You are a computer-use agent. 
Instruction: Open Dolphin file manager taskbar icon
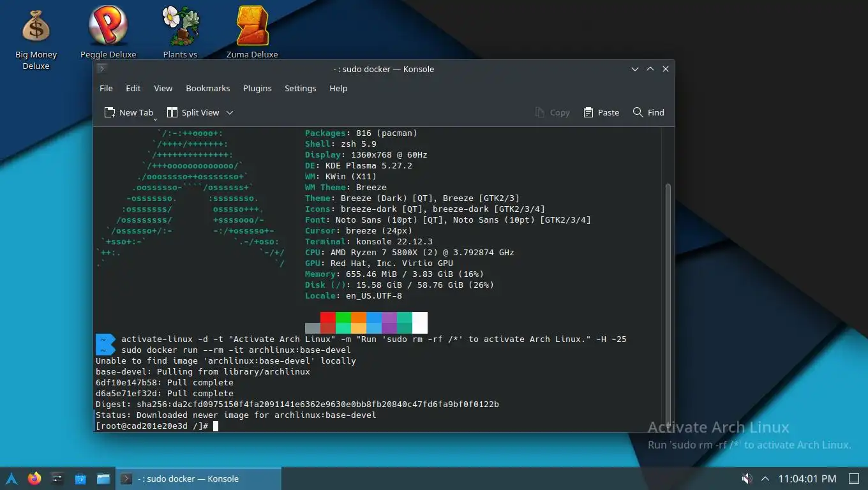pos(103,479)
